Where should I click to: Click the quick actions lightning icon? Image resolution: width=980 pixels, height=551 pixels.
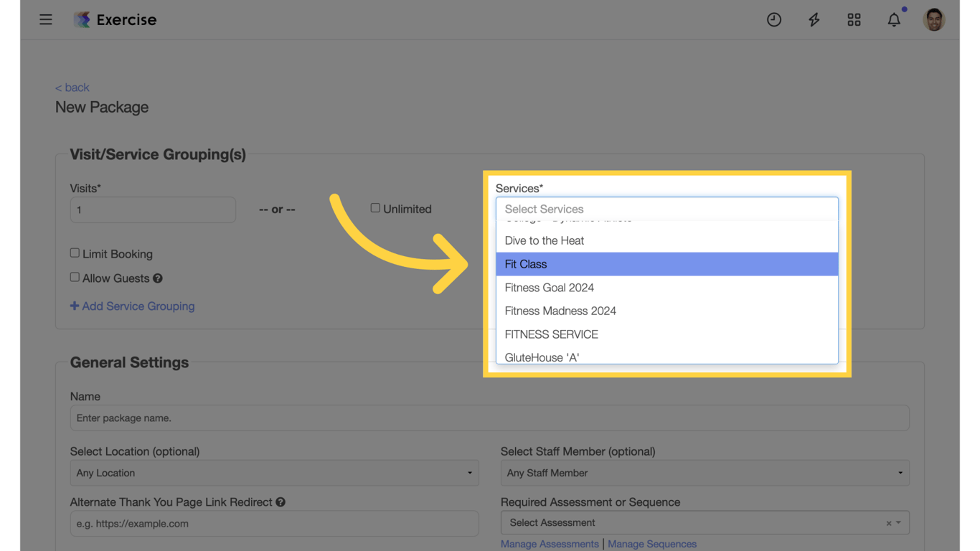point(814,19)
